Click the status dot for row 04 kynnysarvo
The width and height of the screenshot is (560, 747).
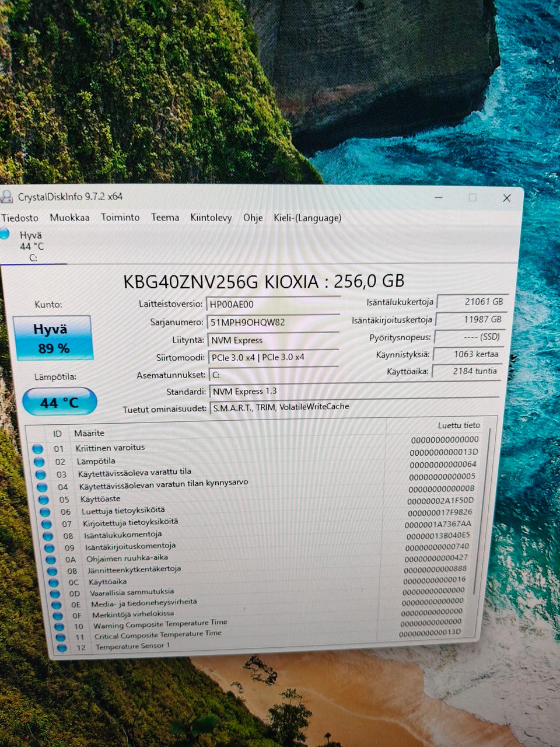(x=42, y=487)
